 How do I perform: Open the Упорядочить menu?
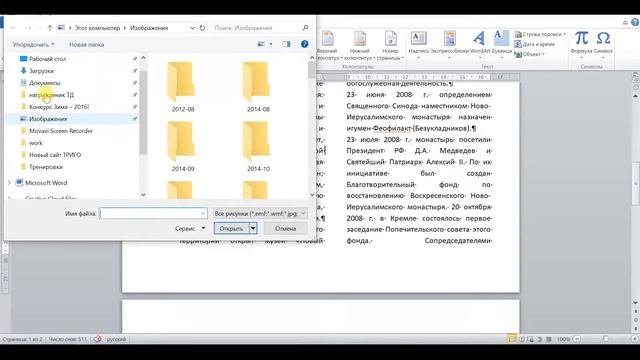tap(33, 44)
